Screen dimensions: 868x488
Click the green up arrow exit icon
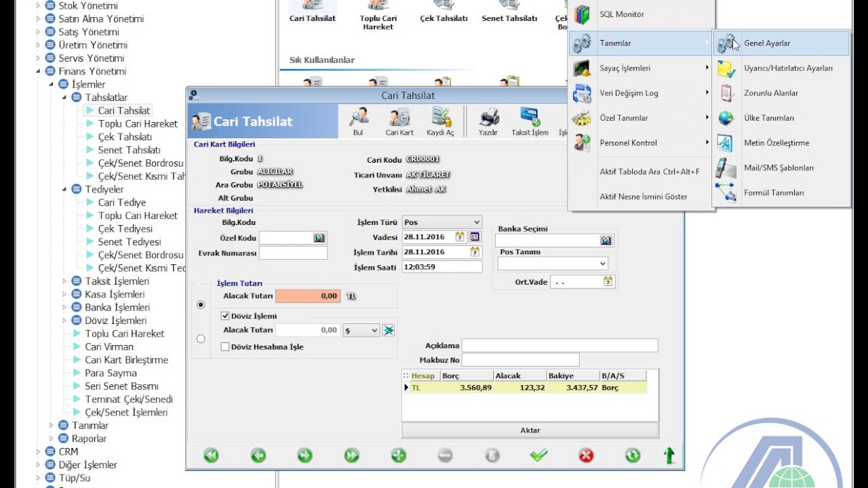coord(670,455)
